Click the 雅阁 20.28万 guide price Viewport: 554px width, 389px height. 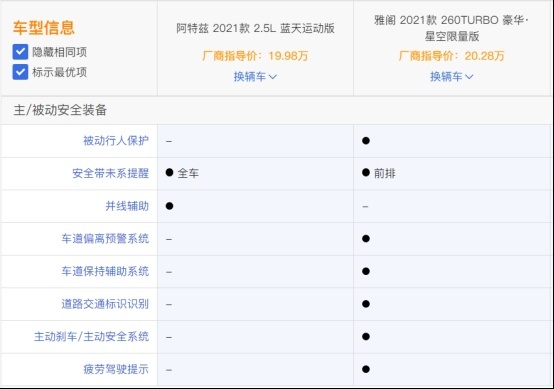(x=452, y=56)
